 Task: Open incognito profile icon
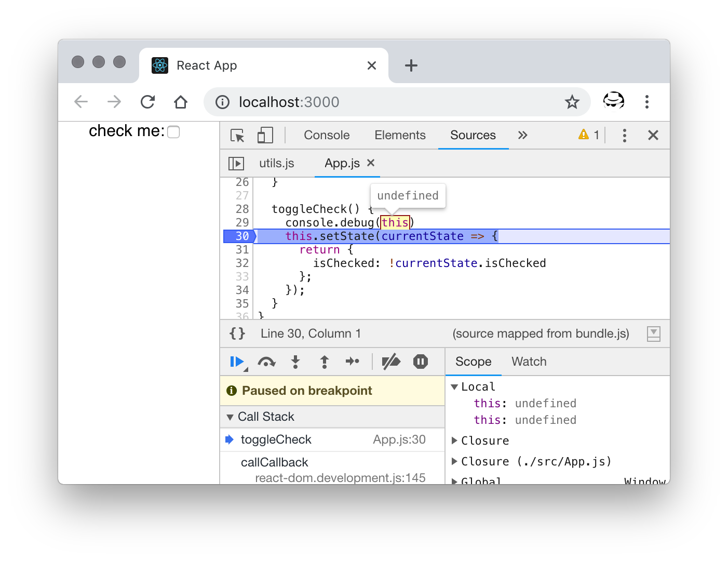(613, 101)
